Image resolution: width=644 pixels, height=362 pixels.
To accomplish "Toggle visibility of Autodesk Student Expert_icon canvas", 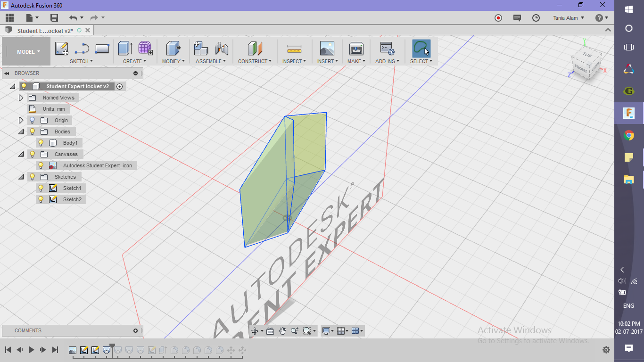I will pyautogui.click(x=41, y=165).
